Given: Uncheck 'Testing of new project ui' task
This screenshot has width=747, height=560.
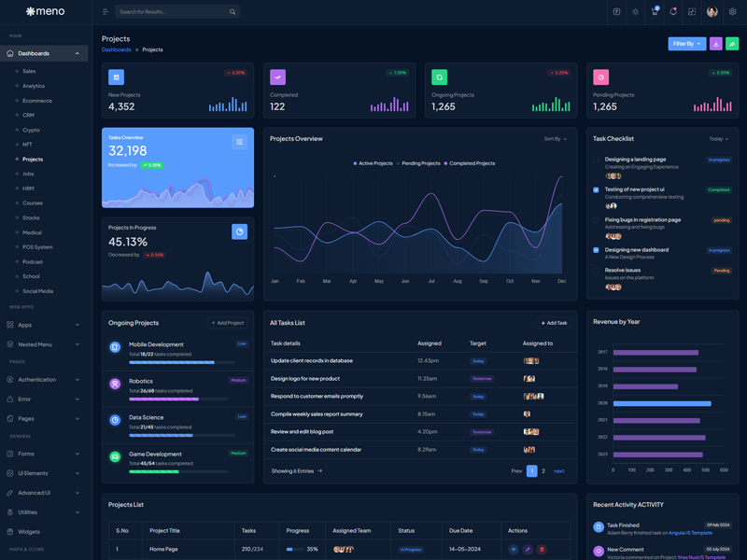Looking at the screenshot, I should click(x=597, y=189).
